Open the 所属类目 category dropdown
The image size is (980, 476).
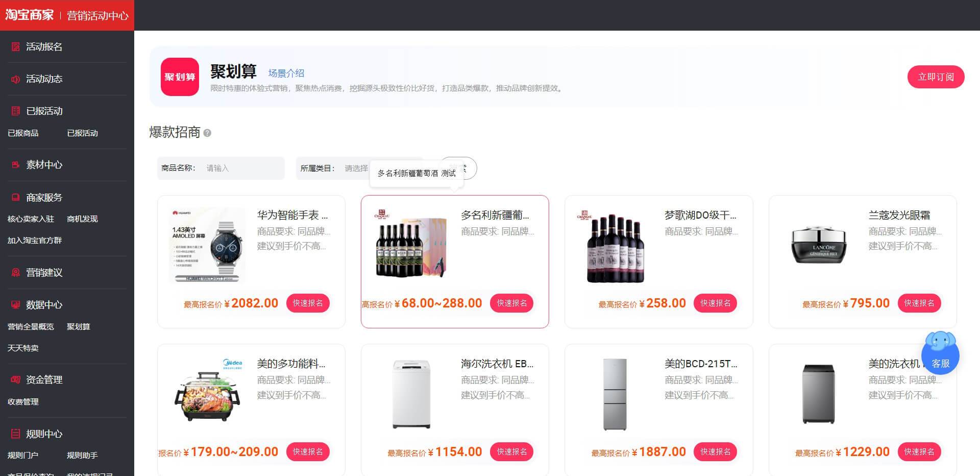(356, 169)
